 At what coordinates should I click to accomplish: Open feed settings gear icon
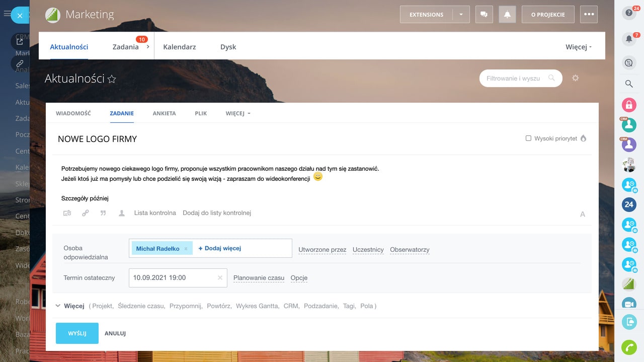click(576, 78)
